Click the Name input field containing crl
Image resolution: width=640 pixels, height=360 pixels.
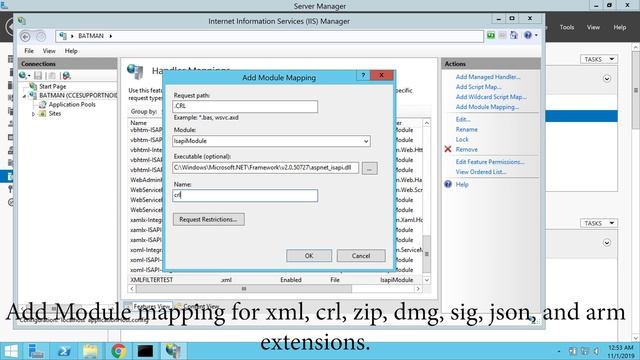click(x=245, y=195)
